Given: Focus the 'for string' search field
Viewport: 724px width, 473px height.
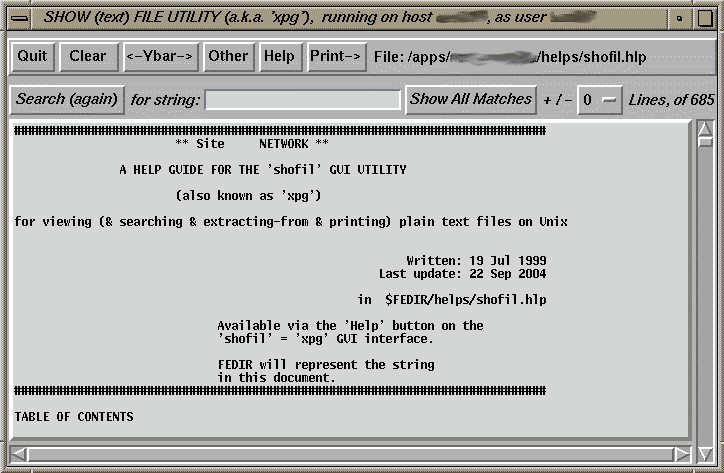Looking at the screenshot, I should 302,100.
